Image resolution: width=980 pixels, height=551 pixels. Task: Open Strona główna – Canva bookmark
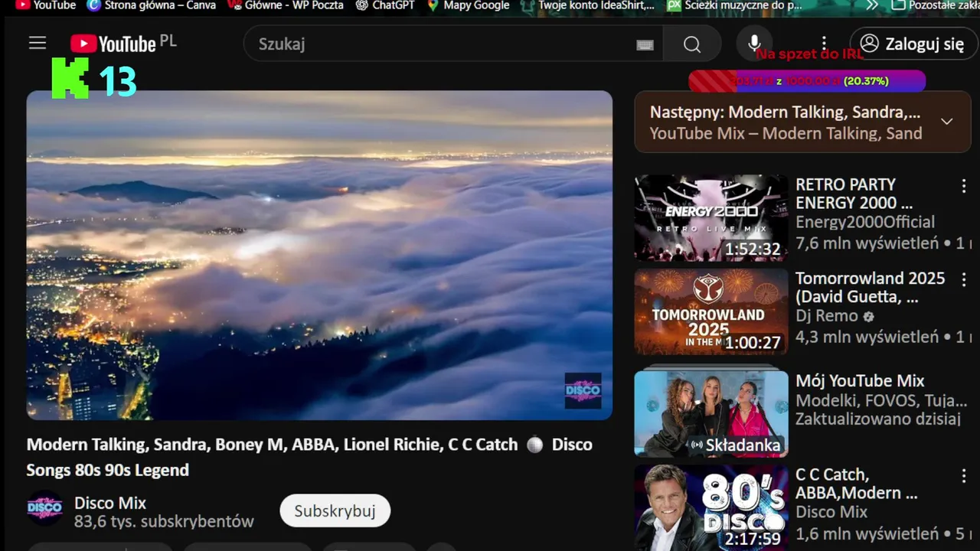click(x=152, y=5)
